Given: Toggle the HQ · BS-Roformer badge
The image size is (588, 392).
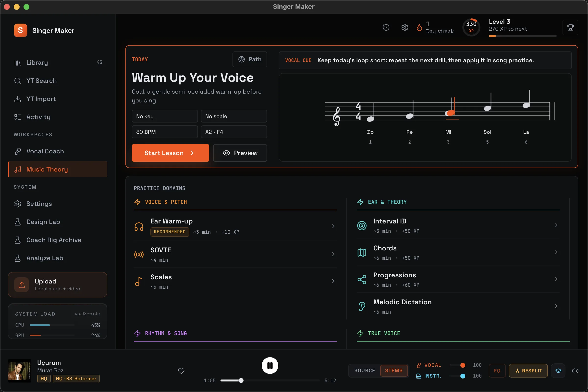Looking at the screenshot, I should 76,379.
